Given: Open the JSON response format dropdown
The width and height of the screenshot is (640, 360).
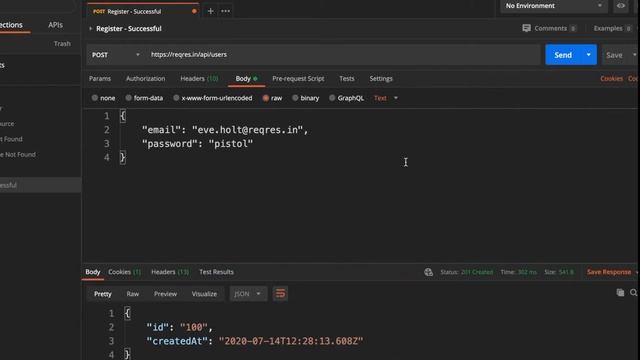Looking at the screenshot, I should [x=248, y=293].
